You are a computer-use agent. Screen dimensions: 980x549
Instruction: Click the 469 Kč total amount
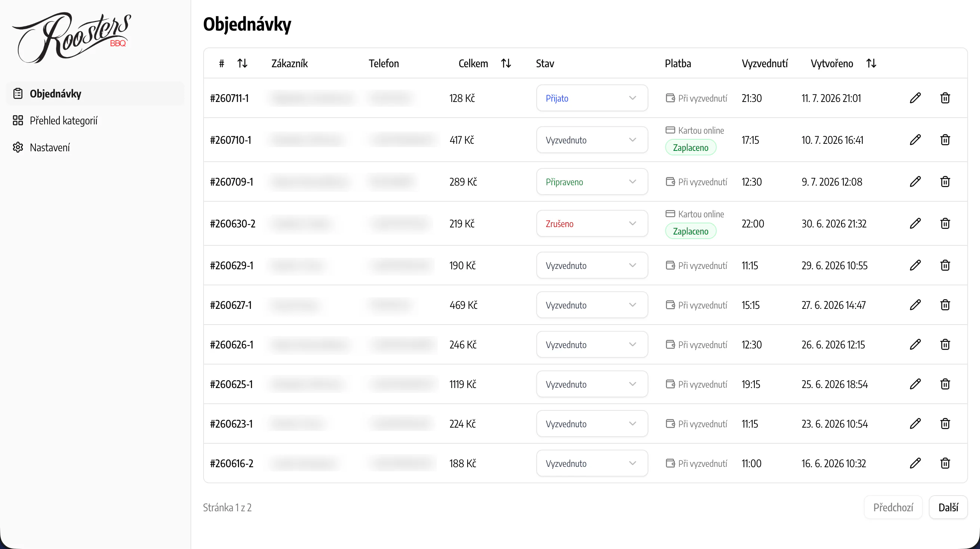pyautogui.click(x=463, y=305)
